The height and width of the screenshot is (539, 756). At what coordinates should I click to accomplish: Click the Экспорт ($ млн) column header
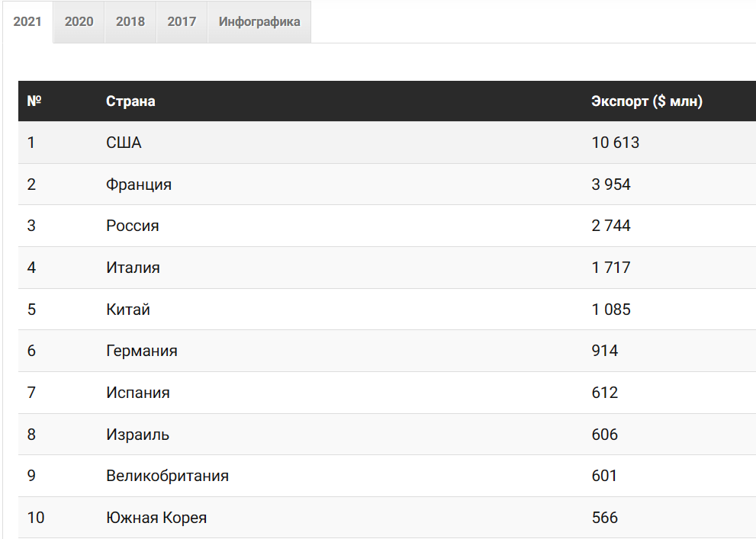(x=647, y=101)
